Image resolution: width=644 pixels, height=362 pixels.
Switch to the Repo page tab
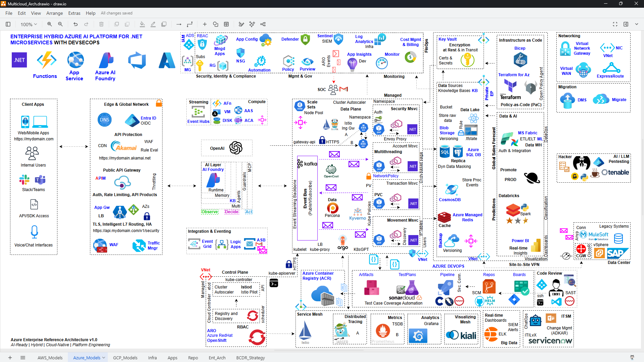click(x=193, y=358)
